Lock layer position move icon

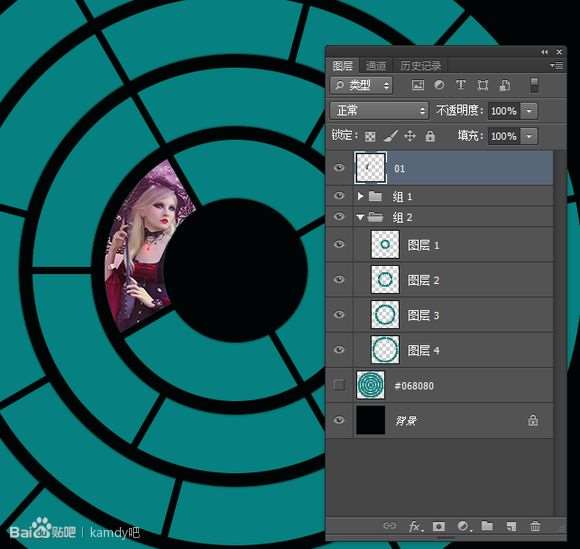pyautogui.click(x=410, y=136)
